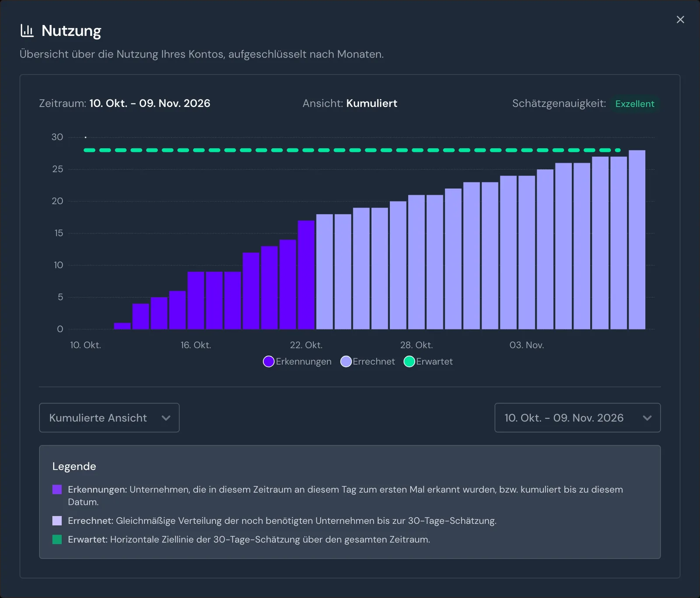Click the light purple Errechnet swatch in Legende
This screenshot has height=598, width=700.
(x=57, y=521)
